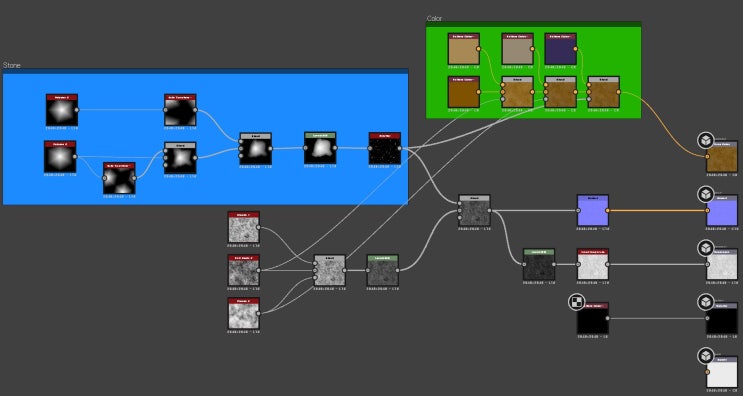Select the Levels node right of the noise Blend

click(383, 270)
